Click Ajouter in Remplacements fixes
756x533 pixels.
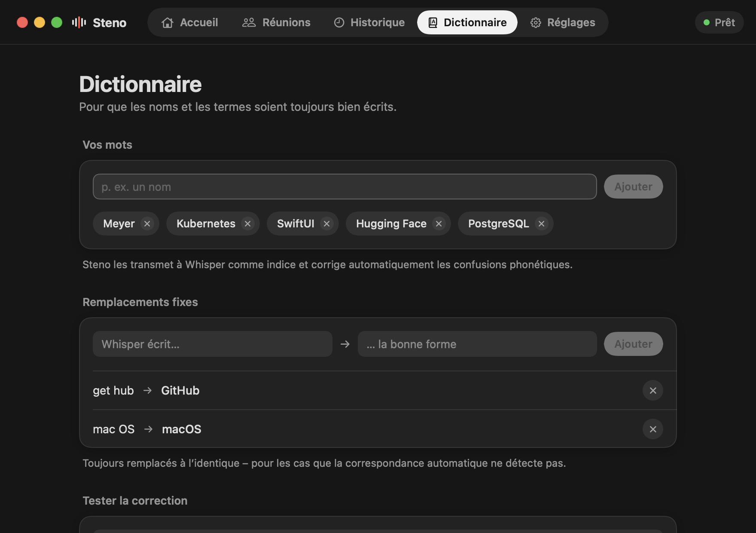(633, 344)
